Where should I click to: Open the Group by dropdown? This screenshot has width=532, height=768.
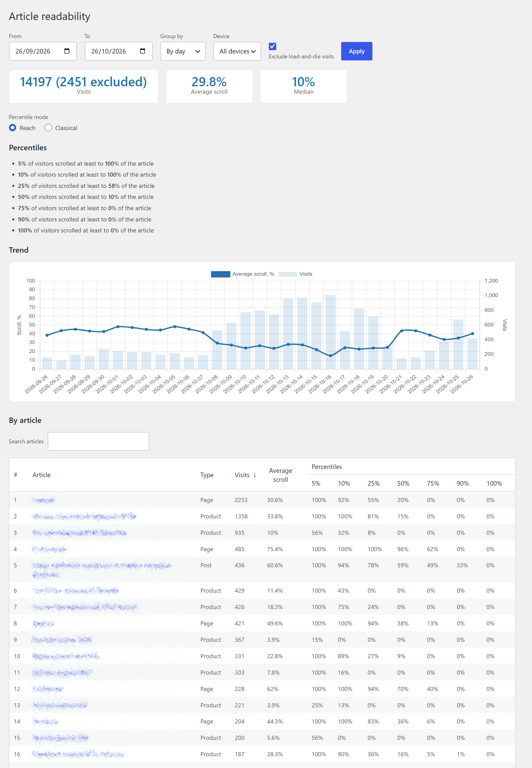(183, 51)
